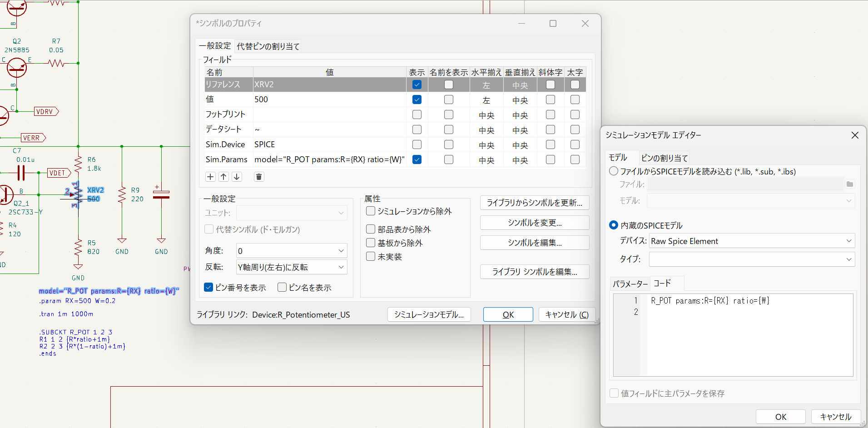
Task: Enable 未実装 checkbox
Action: [x=371, y=256]
